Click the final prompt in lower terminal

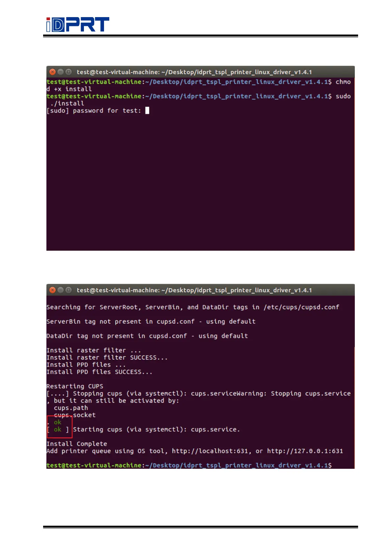[x=189, y=466]
